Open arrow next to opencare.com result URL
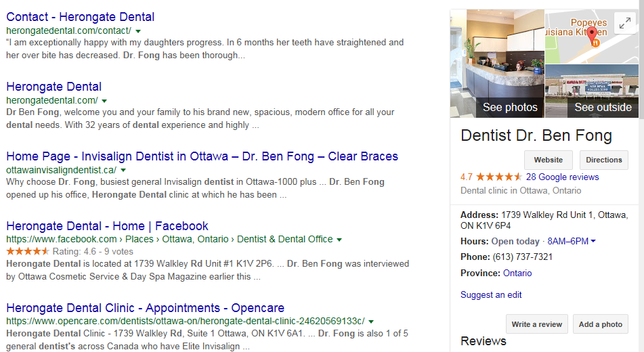This screenshot has width=644, height=352. (x=371, y=321)
